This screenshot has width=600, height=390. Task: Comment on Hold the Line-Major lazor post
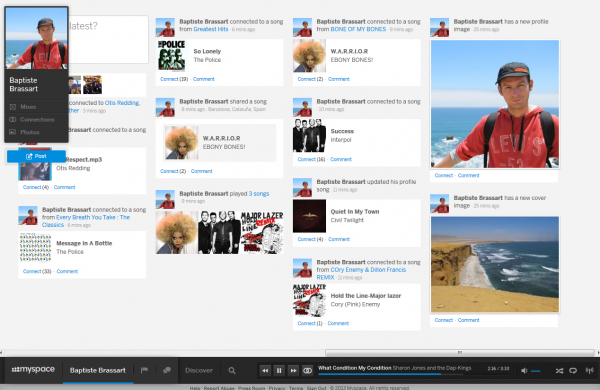338,323
